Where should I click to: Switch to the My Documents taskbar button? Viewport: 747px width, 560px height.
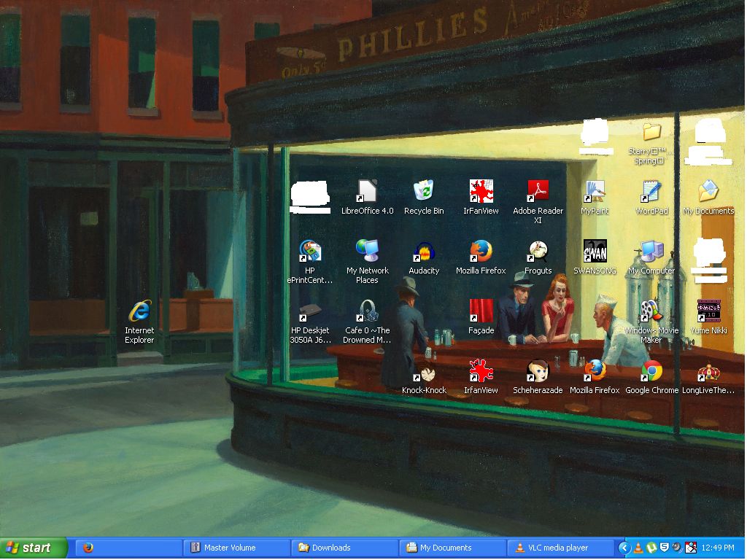pos(452,548)
